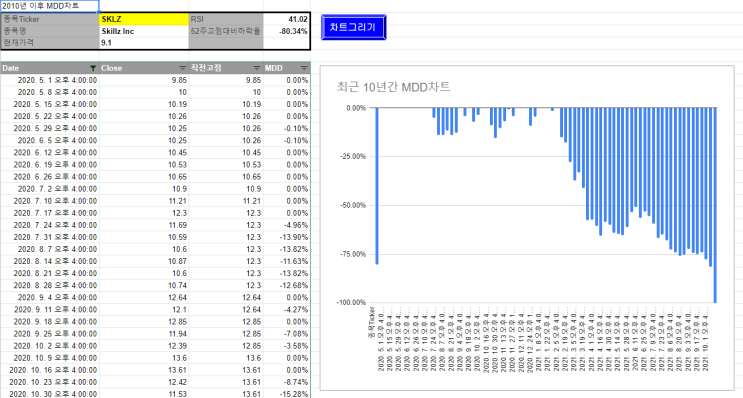This screenshot has width=743, height=398.
Task: Select the 52주고점대비하락율 label cell
Action: tap(226, 31)
